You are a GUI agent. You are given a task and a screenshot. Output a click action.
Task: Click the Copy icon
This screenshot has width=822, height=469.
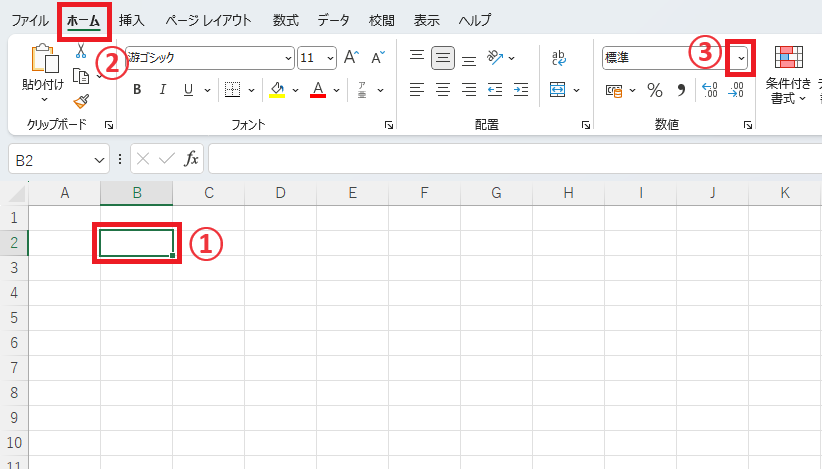(81, 77)
